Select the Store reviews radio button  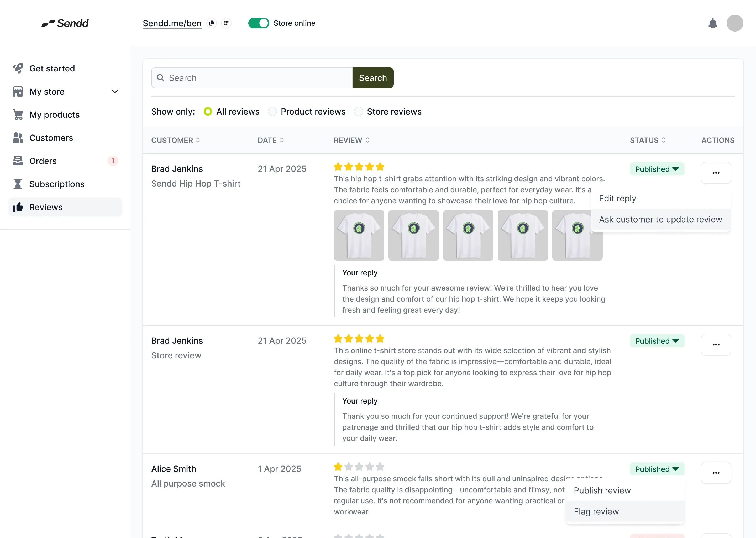pos(358,112)
